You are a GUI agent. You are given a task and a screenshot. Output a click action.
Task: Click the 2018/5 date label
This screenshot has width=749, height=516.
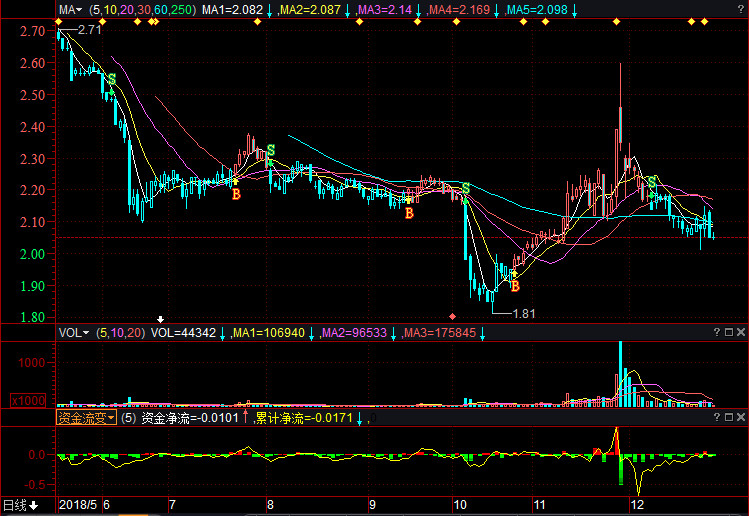pos(78,505)
